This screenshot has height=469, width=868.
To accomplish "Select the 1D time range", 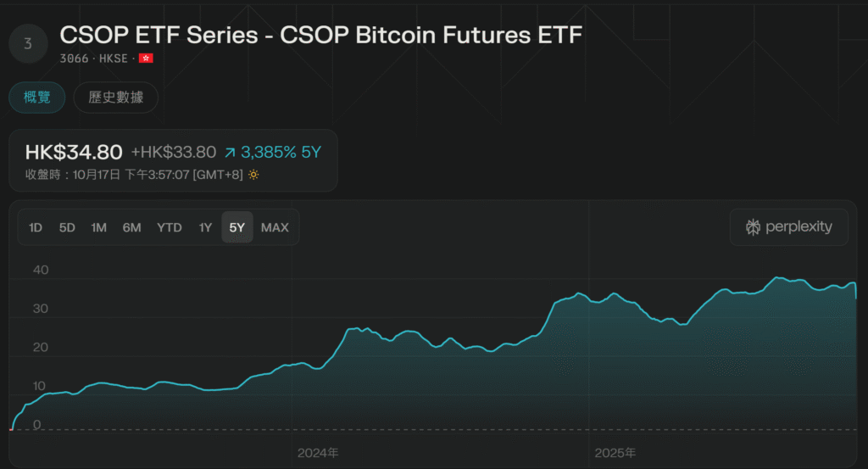I will tap(36, 227).
